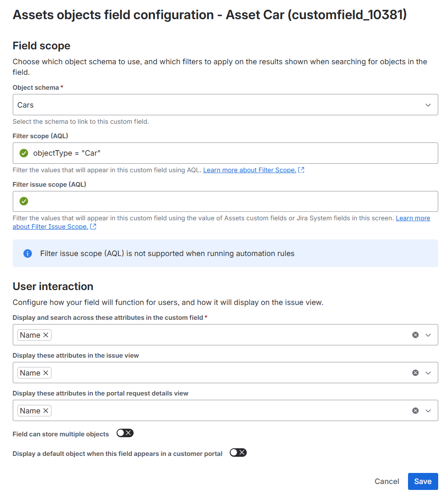Save the field configuration

[x=422, y=481]
